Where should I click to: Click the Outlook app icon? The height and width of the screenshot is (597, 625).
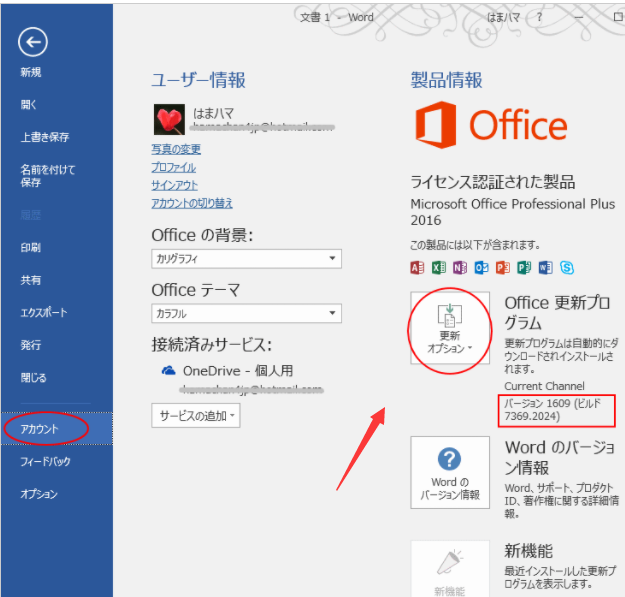point(481,267)
